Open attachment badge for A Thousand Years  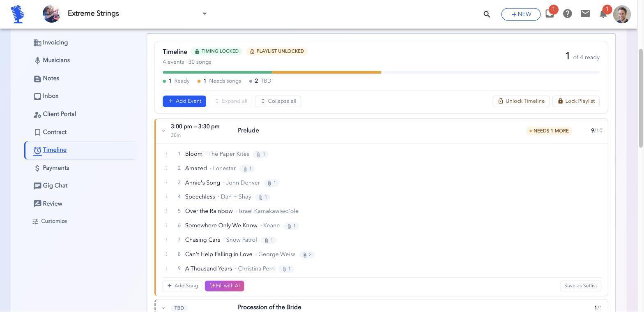coord(286,269)
